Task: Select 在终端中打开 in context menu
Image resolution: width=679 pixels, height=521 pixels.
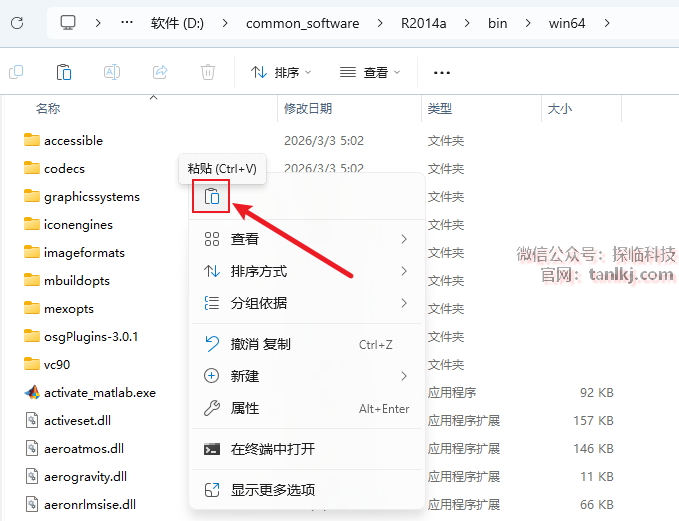Action: pos(307,449)
